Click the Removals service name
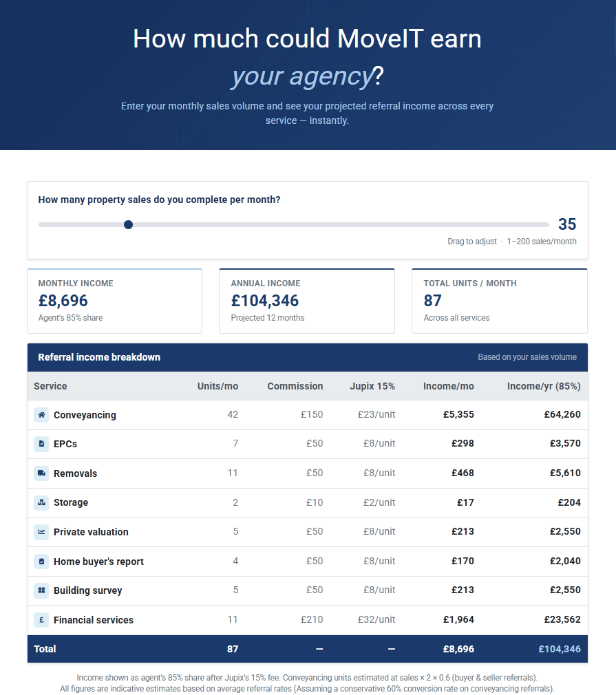Screen dimensions: 616x695 pos(76,473)
